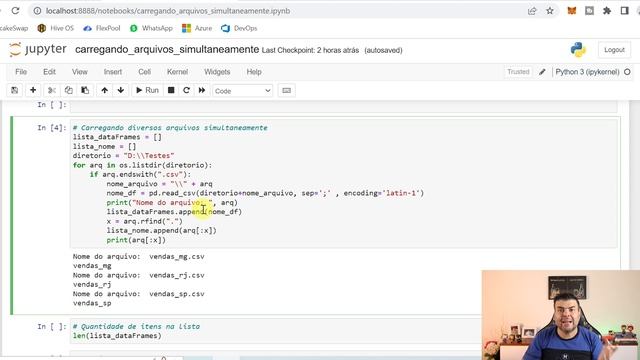
Task: Click the Last Checkpoint text
Action: click(310, 50)
